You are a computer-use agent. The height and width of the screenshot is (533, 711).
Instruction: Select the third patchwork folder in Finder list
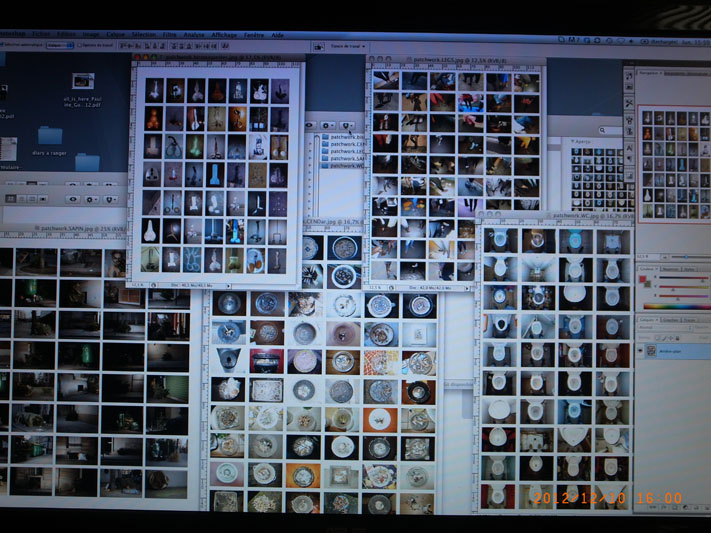pos(343,152)
